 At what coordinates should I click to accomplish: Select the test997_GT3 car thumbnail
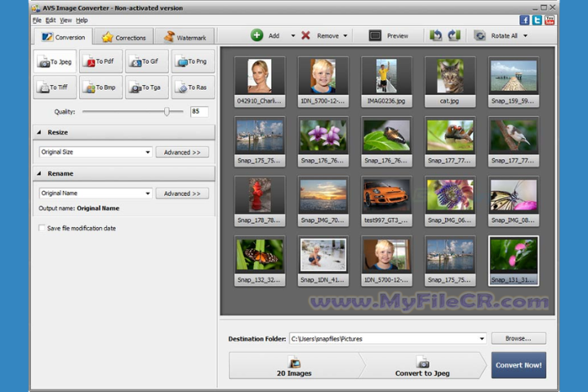click(x=386, y=201)
